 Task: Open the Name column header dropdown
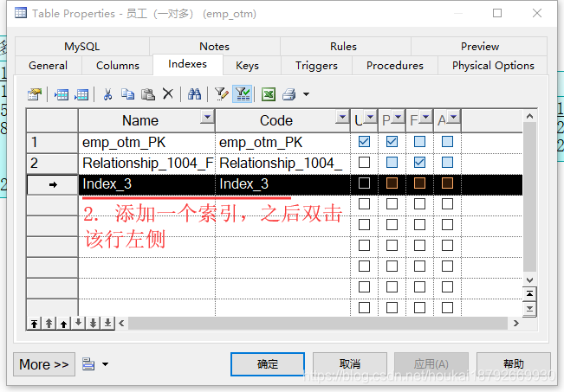(x=207, y=117)
